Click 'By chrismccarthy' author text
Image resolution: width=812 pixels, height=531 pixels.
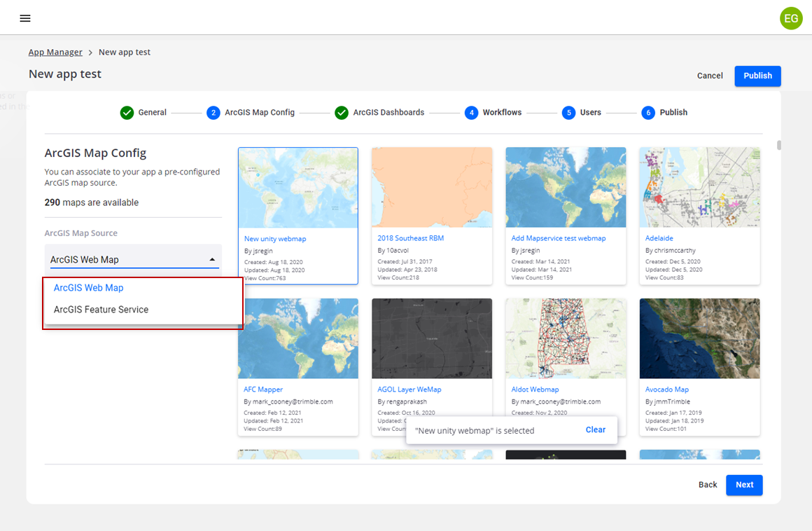click(671, 250)
